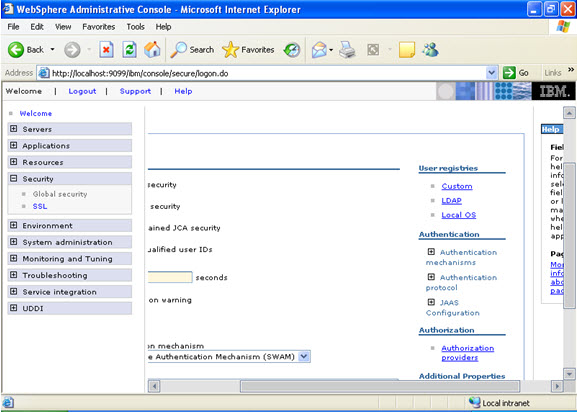Click the vertical scrollbar up arrow
Viewport: 577px width, 412px height.
click(x=569, y=113)
